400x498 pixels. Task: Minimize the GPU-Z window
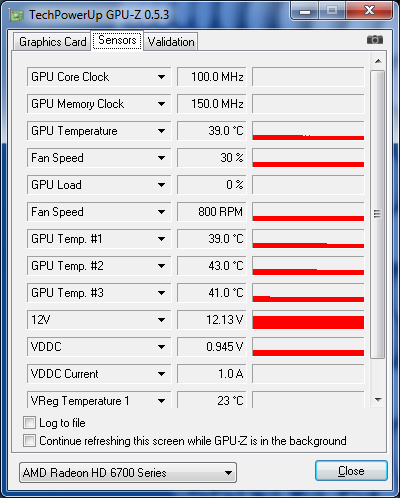pos(305,11)
